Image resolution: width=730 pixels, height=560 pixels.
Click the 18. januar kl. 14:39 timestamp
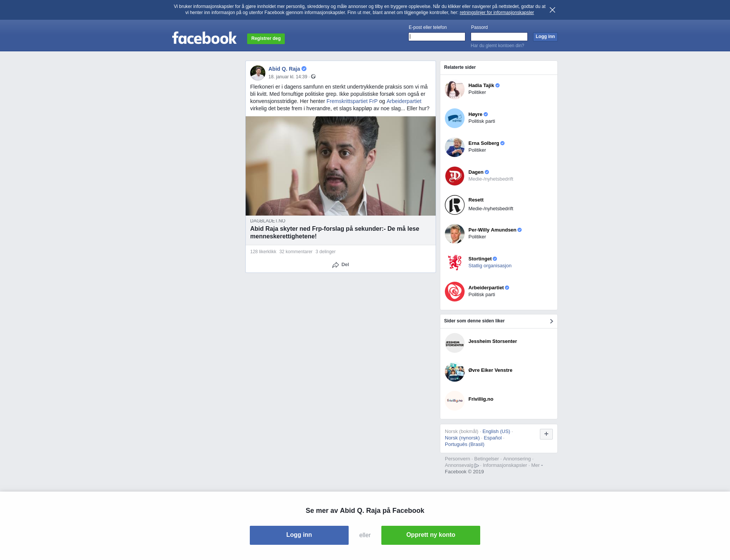(x=288, y=77)
